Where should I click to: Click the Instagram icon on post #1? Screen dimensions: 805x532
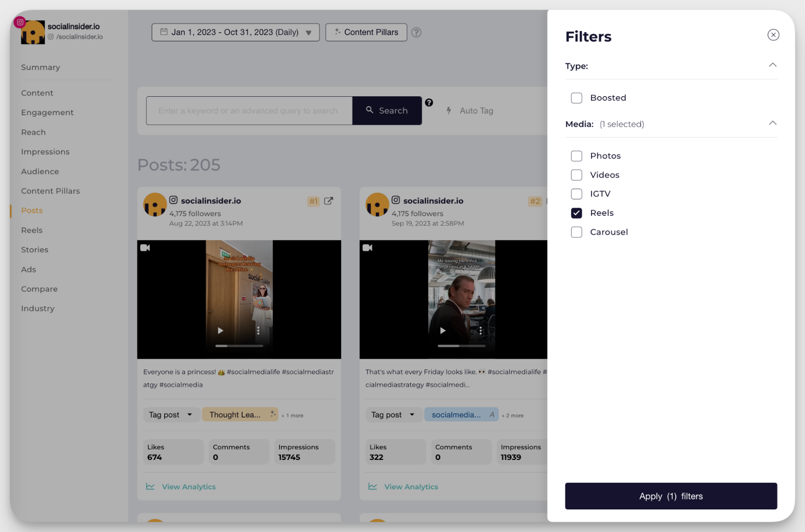tap(173, 200)
